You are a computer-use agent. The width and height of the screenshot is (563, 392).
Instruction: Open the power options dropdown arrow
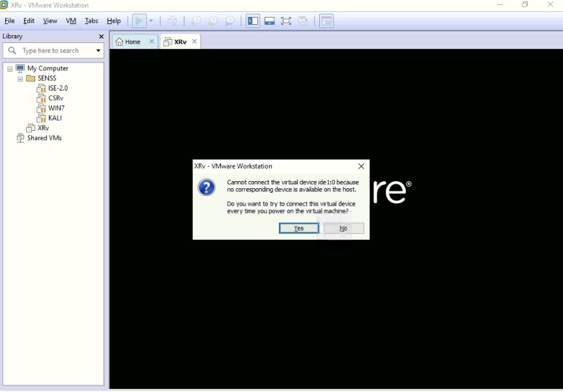(151, 20)
